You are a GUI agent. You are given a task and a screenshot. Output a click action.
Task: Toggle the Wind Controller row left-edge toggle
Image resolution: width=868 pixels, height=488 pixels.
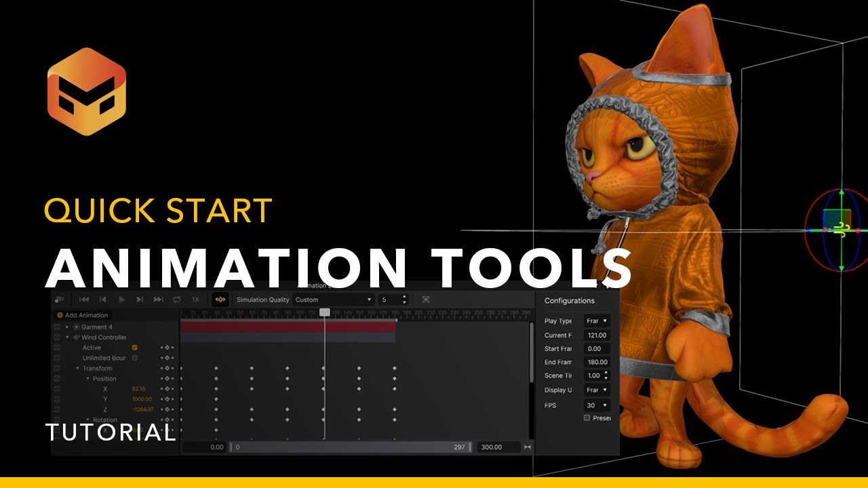pyautogui.click(x=57, y=338)
